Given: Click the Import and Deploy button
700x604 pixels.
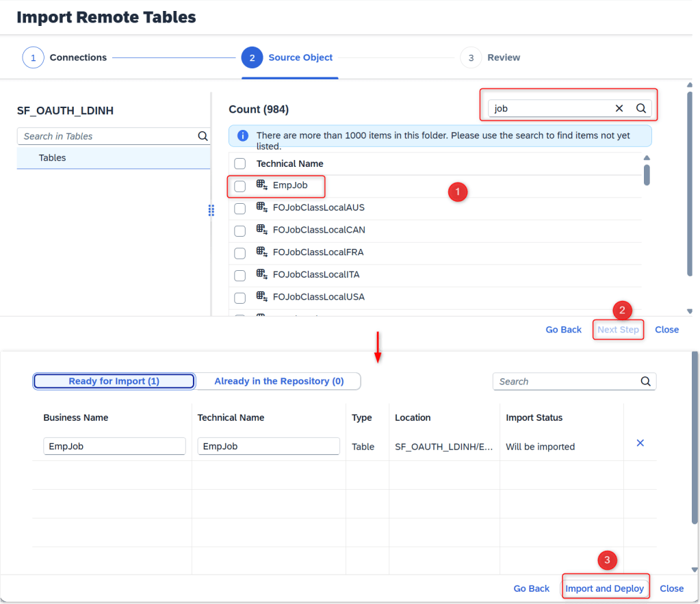Looking at the screenshot, I should point(605,588).
